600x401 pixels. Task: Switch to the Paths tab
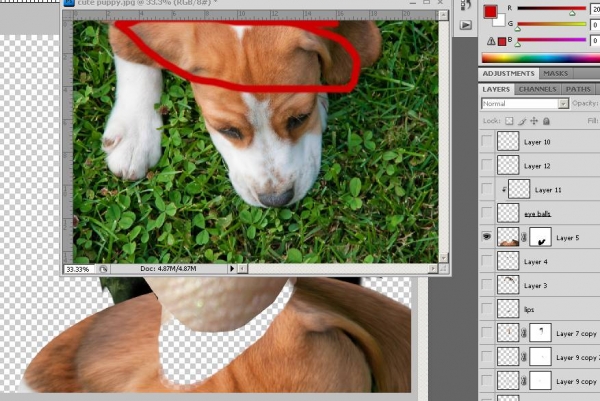tap(578, 90)
